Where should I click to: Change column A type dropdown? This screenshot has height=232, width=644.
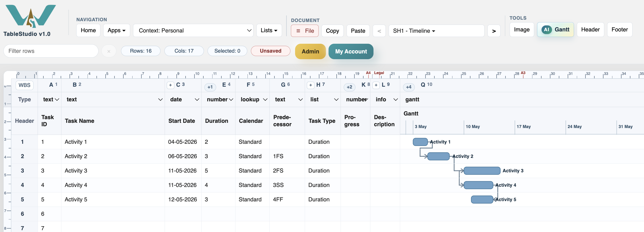coord(51,100)
